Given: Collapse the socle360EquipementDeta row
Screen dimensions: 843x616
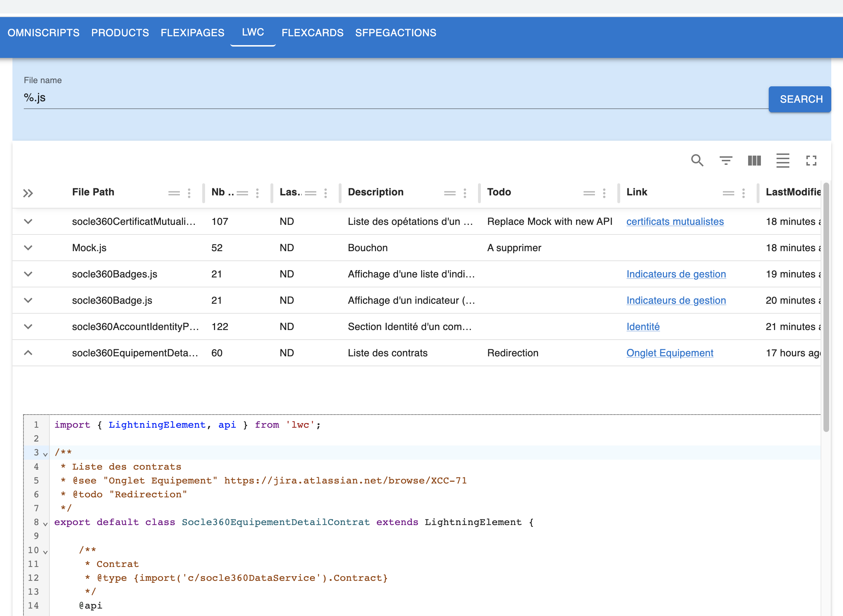Looking at the screenshot, I should tap(28, 353).
